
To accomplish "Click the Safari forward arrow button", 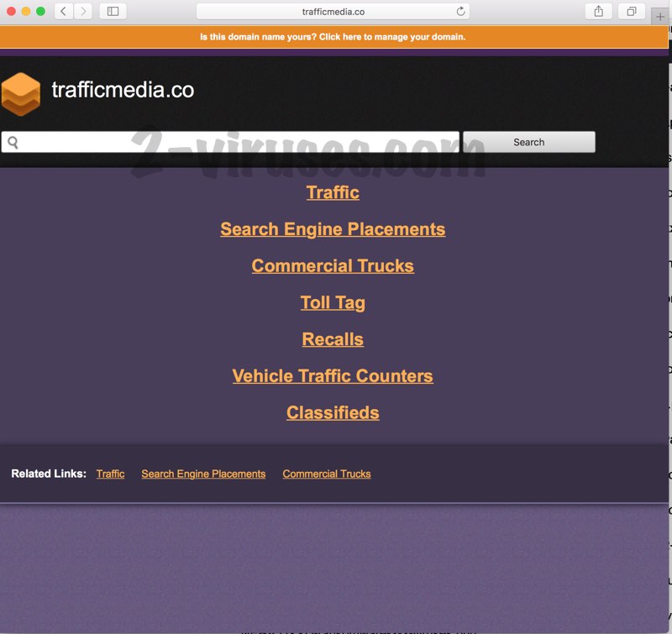I will 83,12.
